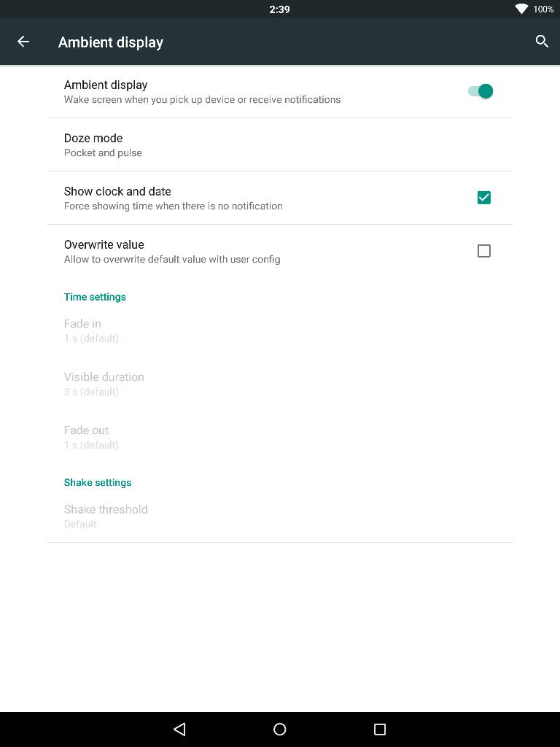This screenshot has height=747, width=560.
Task: Tap the Ambient display page title
Action: coord(111,42)
